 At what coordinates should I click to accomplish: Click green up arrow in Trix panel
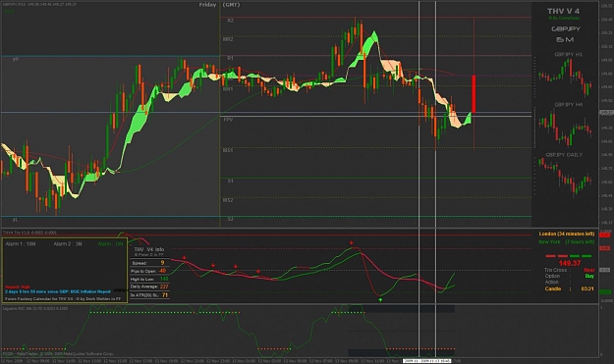click(380, 299)
